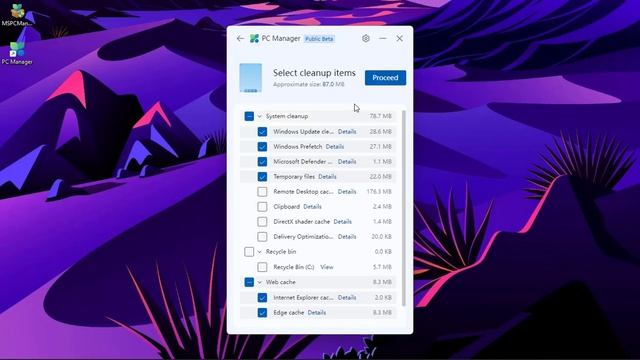Click the PC Manager logo icon
This screenshot has width=640, height=360.
click(254, 38)
